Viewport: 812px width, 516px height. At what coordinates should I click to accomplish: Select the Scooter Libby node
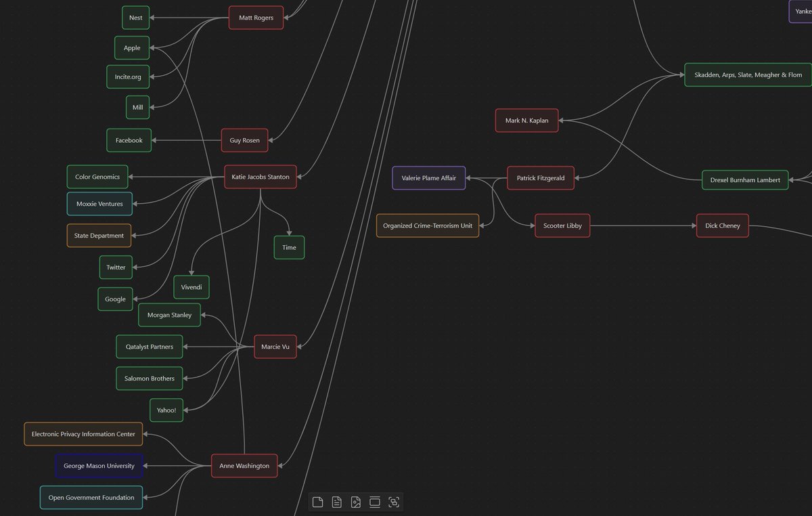click(562, 225)
